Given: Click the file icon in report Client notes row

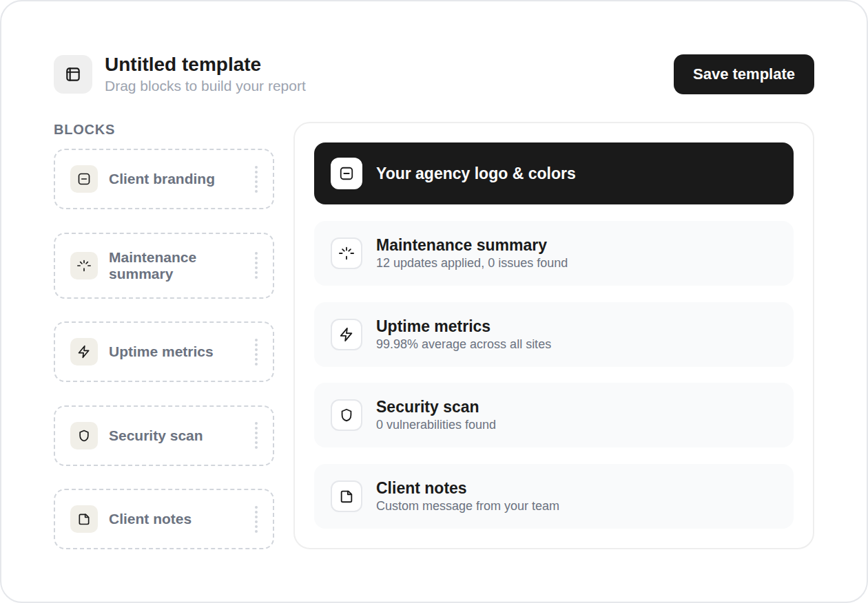Looking at the screenshot, I should click(347, 496).
